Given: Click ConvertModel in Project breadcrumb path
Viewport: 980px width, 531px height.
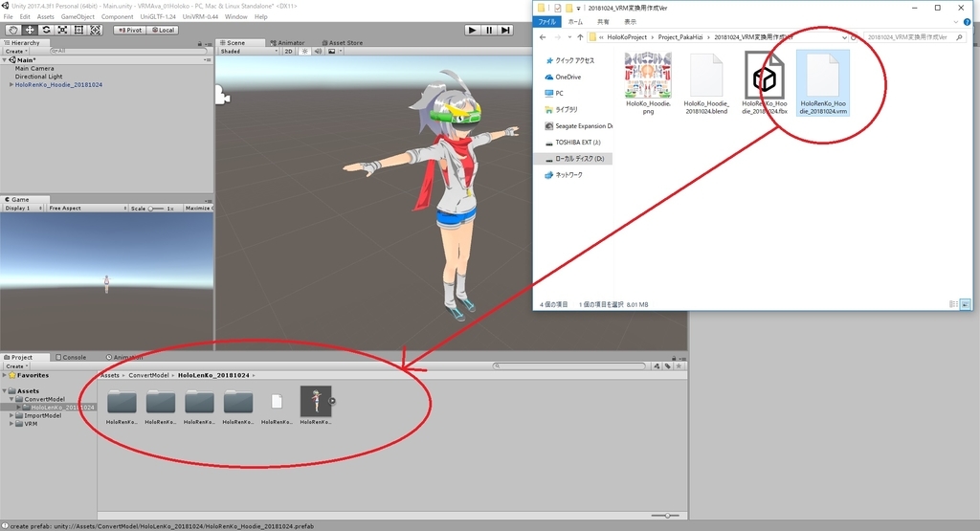Looking at the screenshot, I should 148,375.
